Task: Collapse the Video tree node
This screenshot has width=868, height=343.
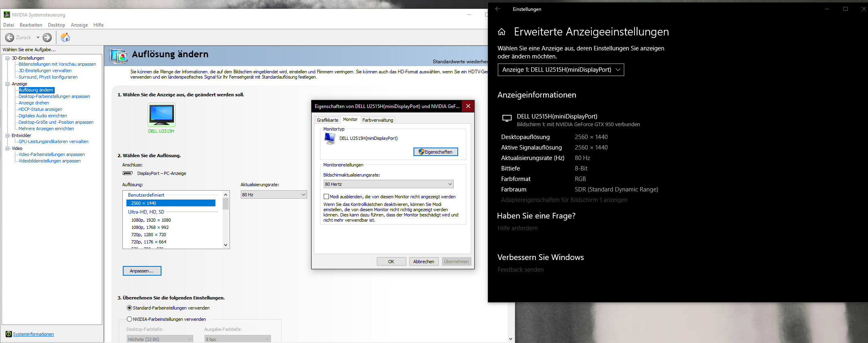Action: pyautogui.click(x=7, y=148)
